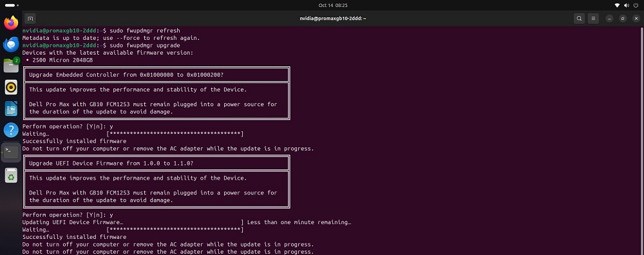Minimize the terminal window
This screenshot has height=255, width=644.
click(609, 19)
